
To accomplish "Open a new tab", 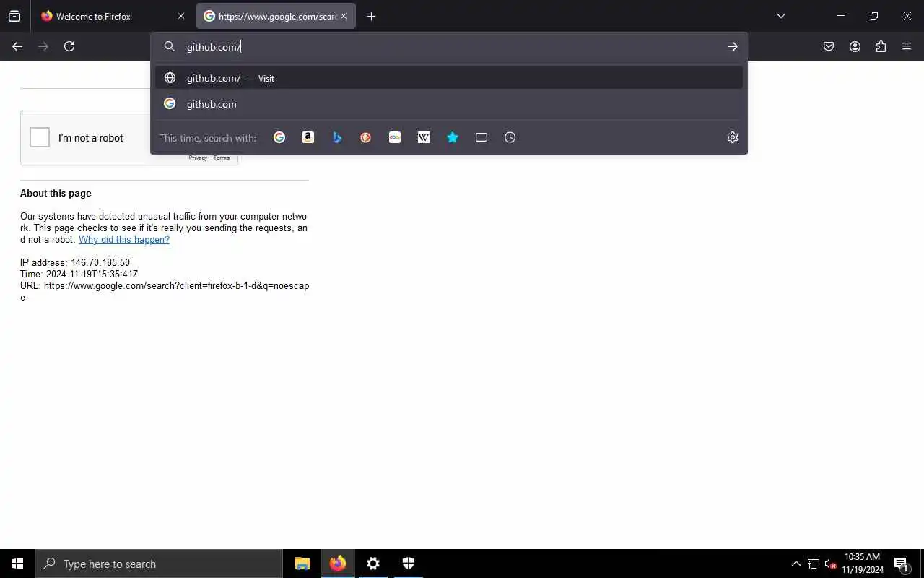I will [x=371, y=16].
